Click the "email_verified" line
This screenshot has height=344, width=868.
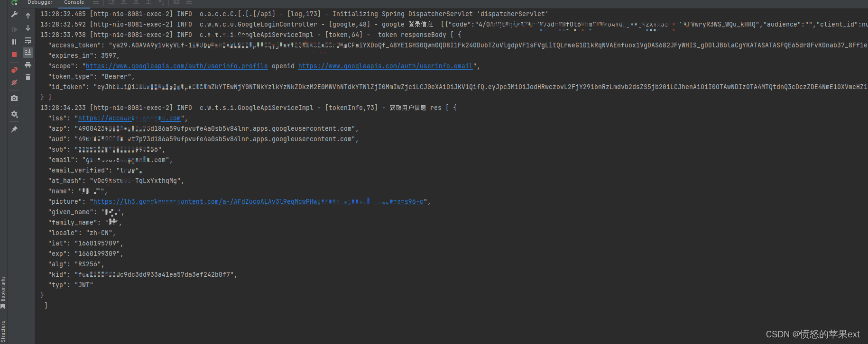(x=95, y=170)
